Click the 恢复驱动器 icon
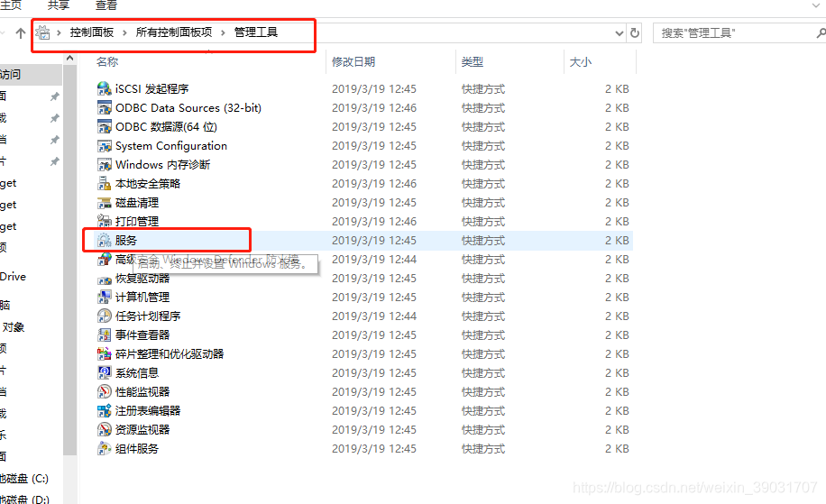Viewport: 826px width, 504px height. (105, 279)
